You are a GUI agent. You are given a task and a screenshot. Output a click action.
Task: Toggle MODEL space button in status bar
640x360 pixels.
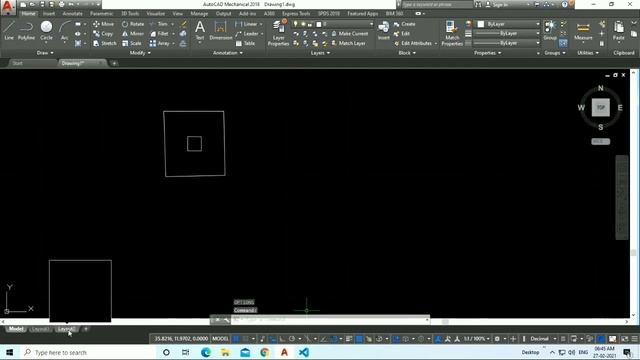tap(220, 339)
